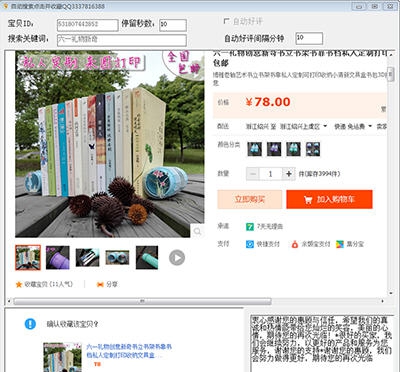Select the second thumbnail with purple item
This screenshot has width=400, height=372.
58,258
